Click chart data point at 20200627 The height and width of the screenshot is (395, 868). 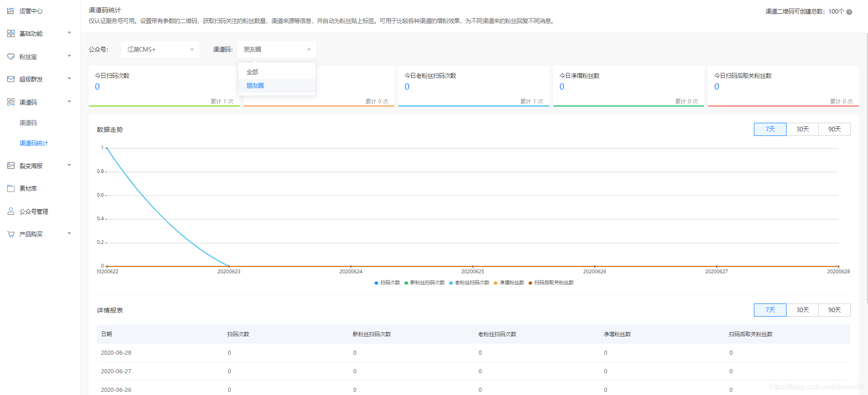point(717,266)
